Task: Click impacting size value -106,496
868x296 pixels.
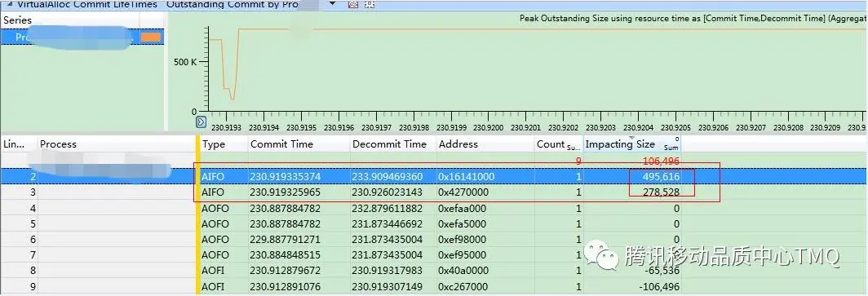Action: click(659, 287)
